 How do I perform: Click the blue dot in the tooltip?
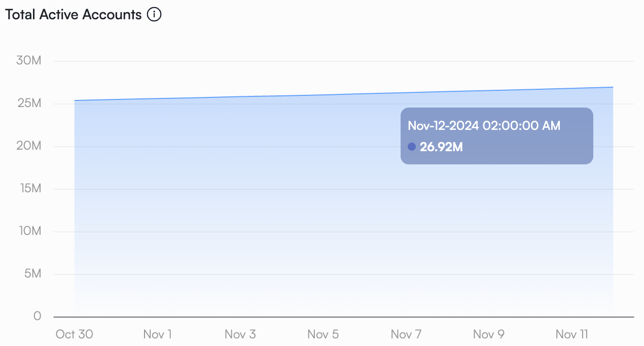[412, 147]
